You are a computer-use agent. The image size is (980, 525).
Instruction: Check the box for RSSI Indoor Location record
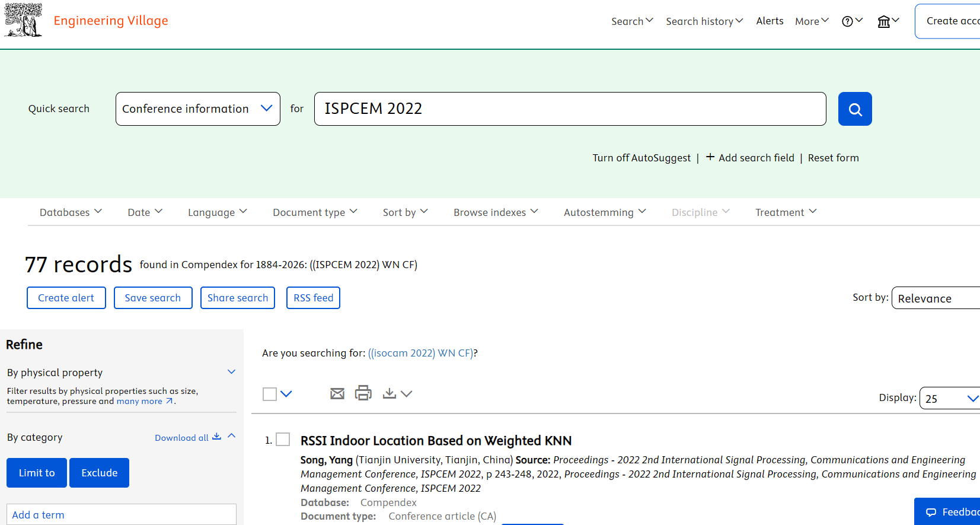pyautogui.click(x=283, y=440)
